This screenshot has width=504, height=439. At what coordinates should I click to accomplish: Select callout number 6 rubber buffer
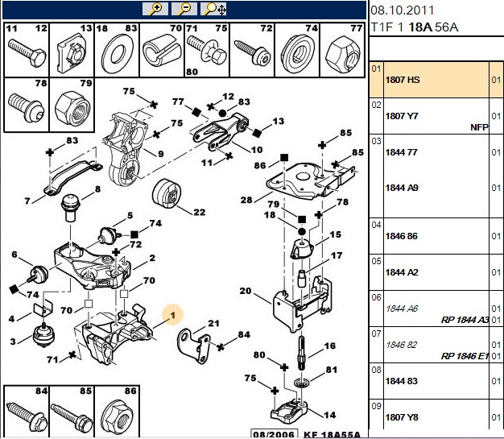click(x=14, y=255)
